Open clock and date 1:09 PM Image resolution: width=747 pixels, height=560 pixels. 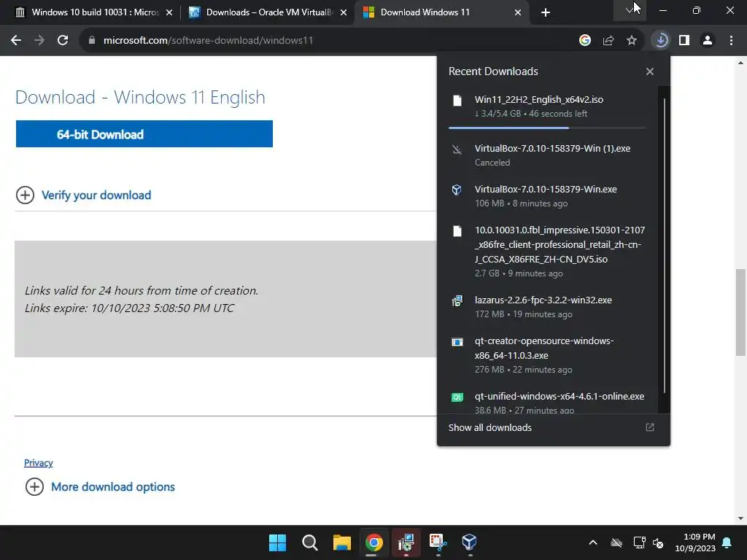(695, 542)
